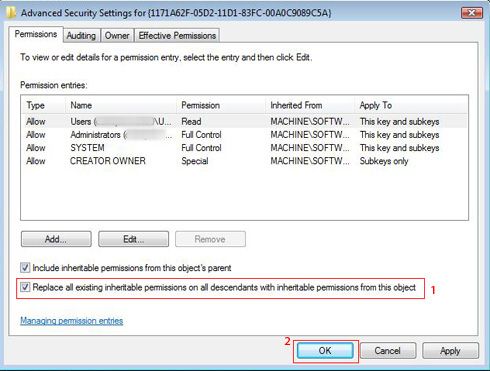Image resolution: width=490 pixels, height=371 pixels.
Task: Sort by the Inherited From column header
Action: (x=310, y=105)
